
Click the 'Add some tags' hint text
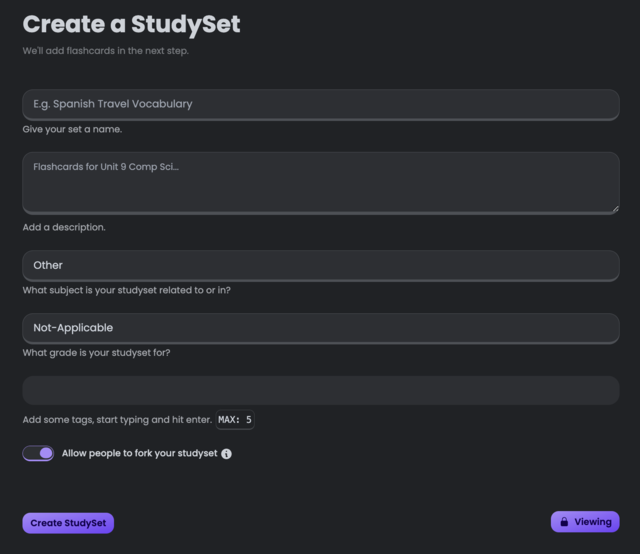117,420
